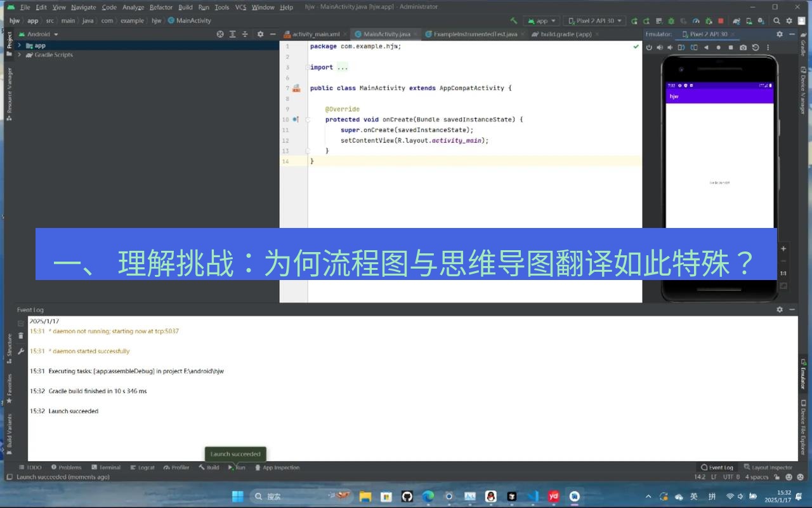Screen dimensions: 812x508
Task: Open Microsoft Edge from the taskbar
Action: click(428, 496)
